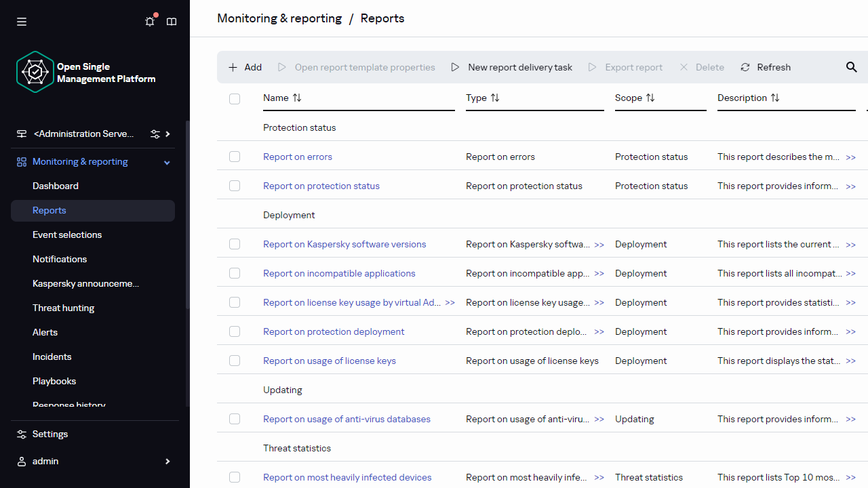Go to Threat hunting page

pyautogui.click(x=64, y=308)
